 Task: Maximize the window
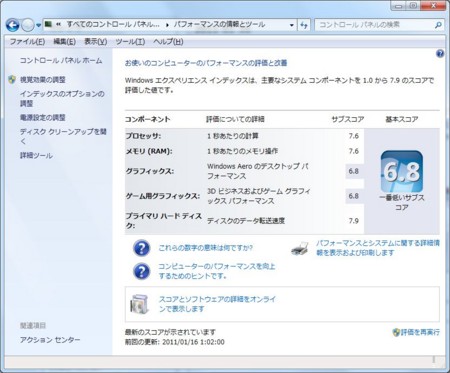pyautogui.click(x=413, y=6)
